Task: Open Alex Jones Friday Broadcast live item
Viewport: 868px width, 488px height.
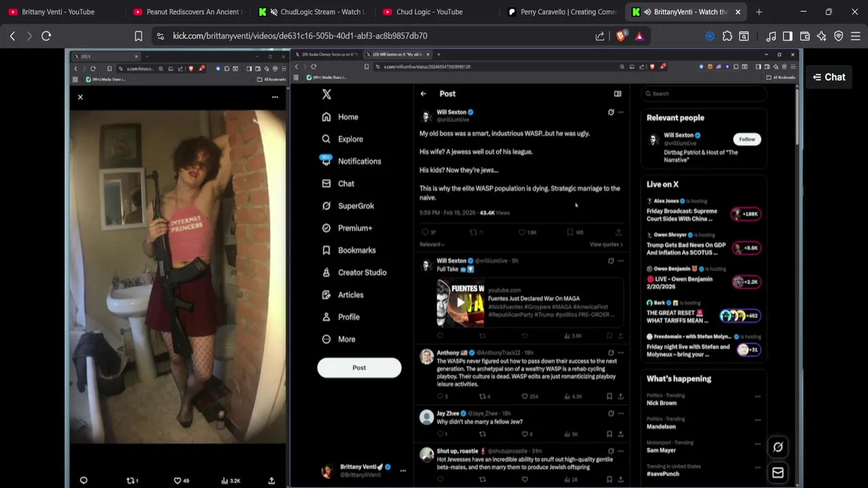Action: tap(703, 210)
